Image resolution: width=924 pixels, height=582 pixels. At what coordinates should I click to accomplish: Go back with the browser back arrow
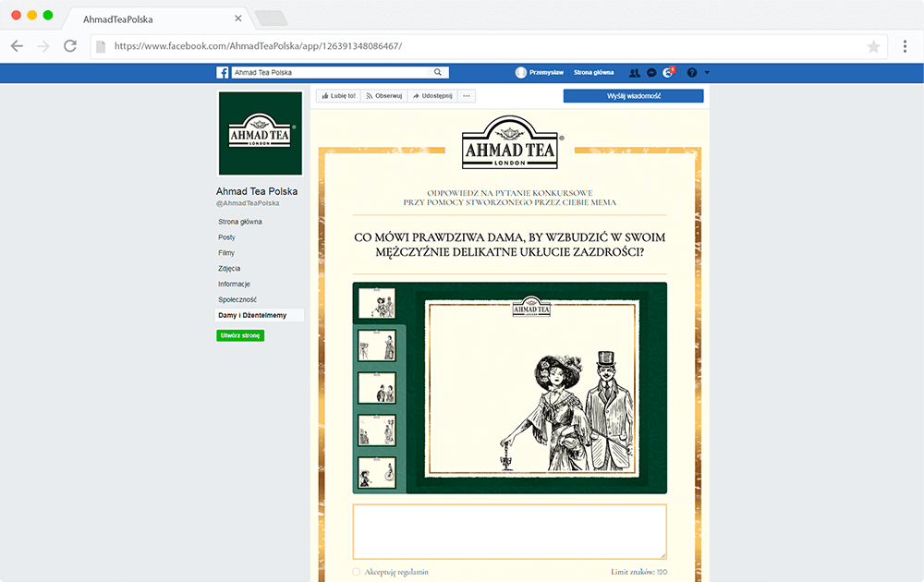(x=17, y=46)
